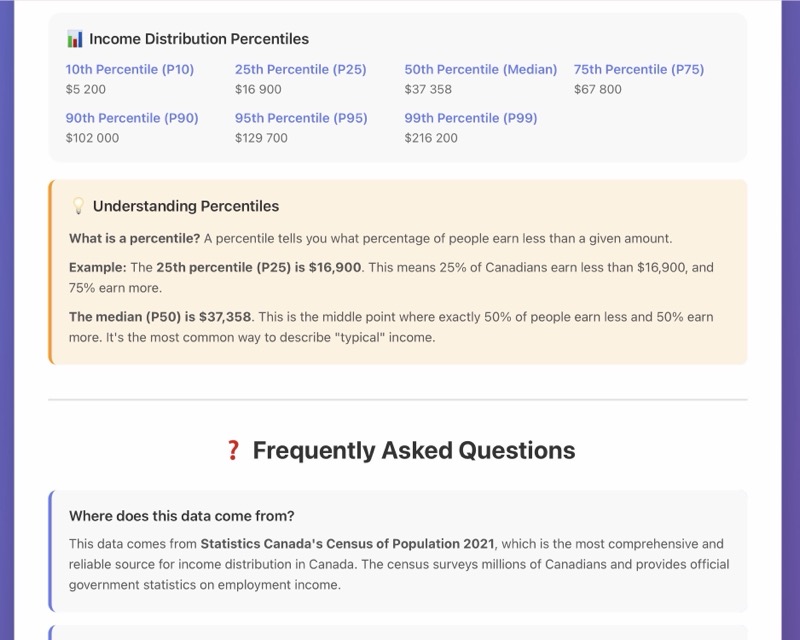
Task: Click the $5 200 P10 value
Action: [86, 89]
